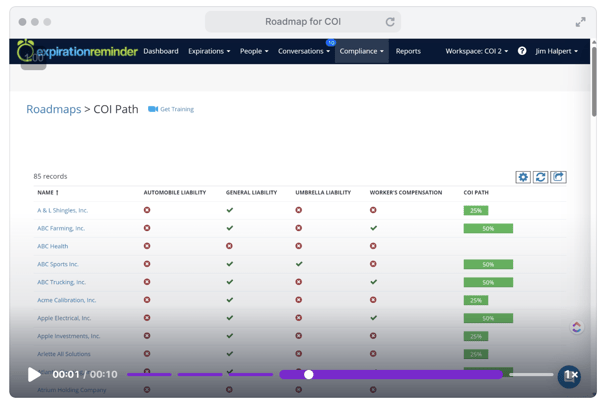
Task: Open the Atrium Holding Company record
Action: click(72, 390)
